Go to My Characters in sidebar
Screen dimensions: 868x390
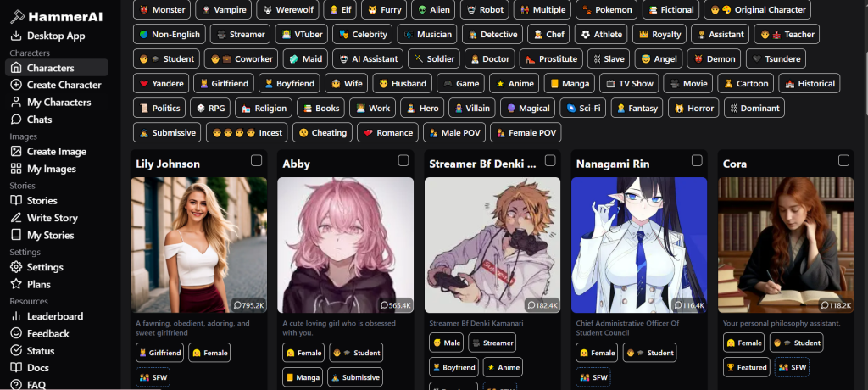click(57, 102)
